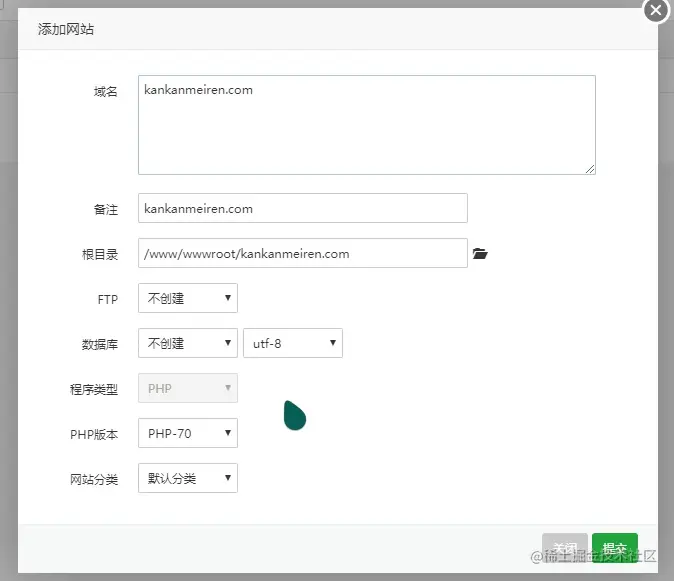Focus the 备注 remark input field
This screenshot has height=581, width=674.
pyautogui.click(x=303, y=208)
